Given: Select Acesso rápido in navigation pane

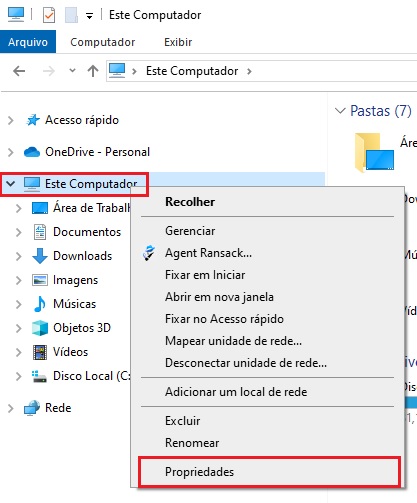Looking at the screenshot, I should tap(82, 120).
